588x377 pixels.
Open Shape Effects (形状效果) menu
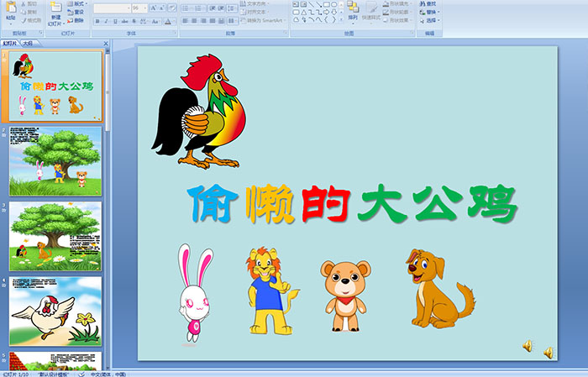(398, 20)
